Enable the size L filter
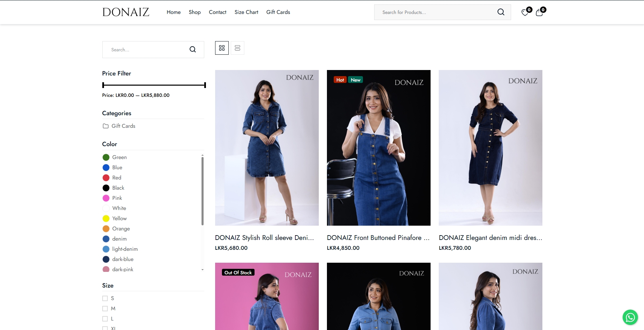The height and width of the screenshot is (330, 644). pyautogui.click(x=105, y=319)
